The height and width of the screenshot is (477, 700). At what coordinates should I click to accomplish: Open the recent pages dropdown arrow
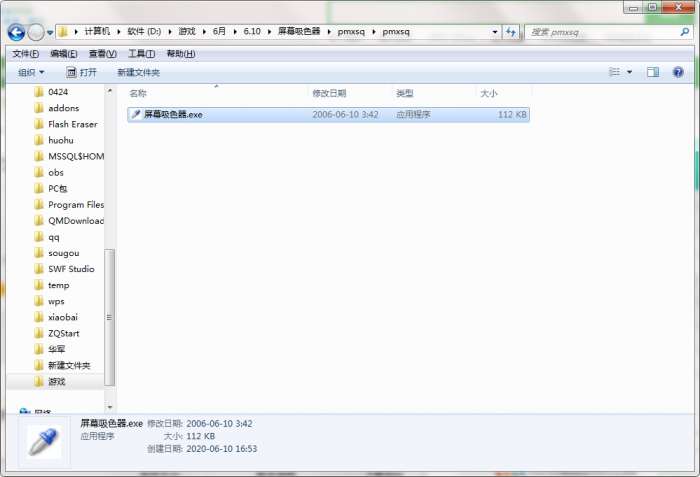tap(50, 33)
